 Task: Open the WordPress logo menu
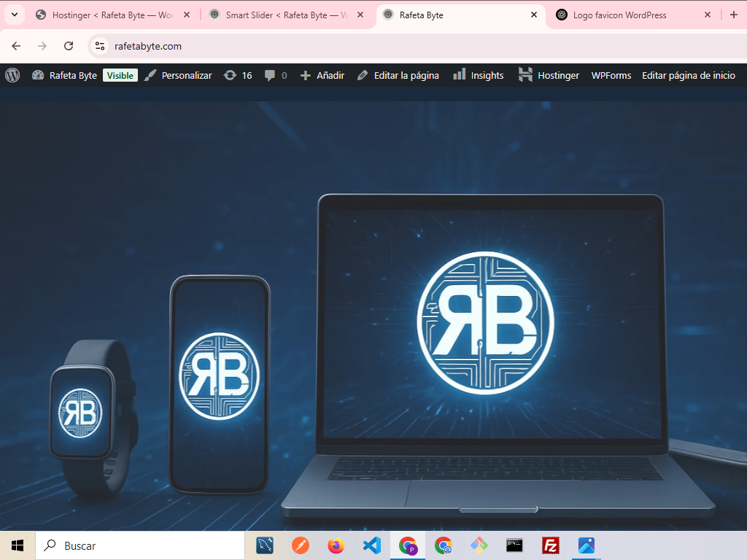pyautogui.click(x=12, y=75)
